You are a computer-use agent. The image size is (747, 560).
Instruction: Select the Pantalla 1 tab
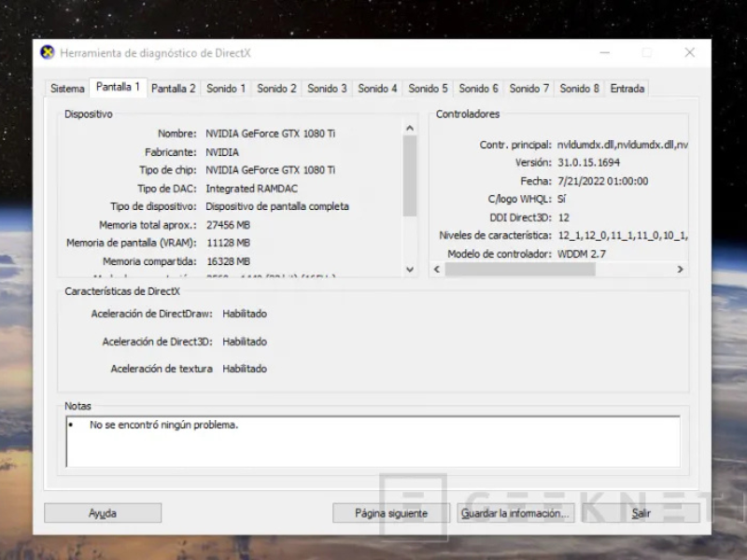tap(118, 87)
